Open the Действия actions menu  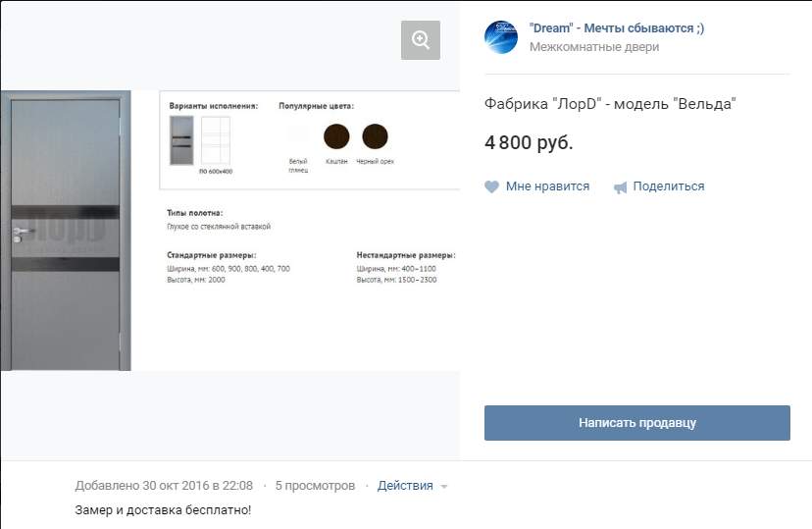tap(405, 486)
